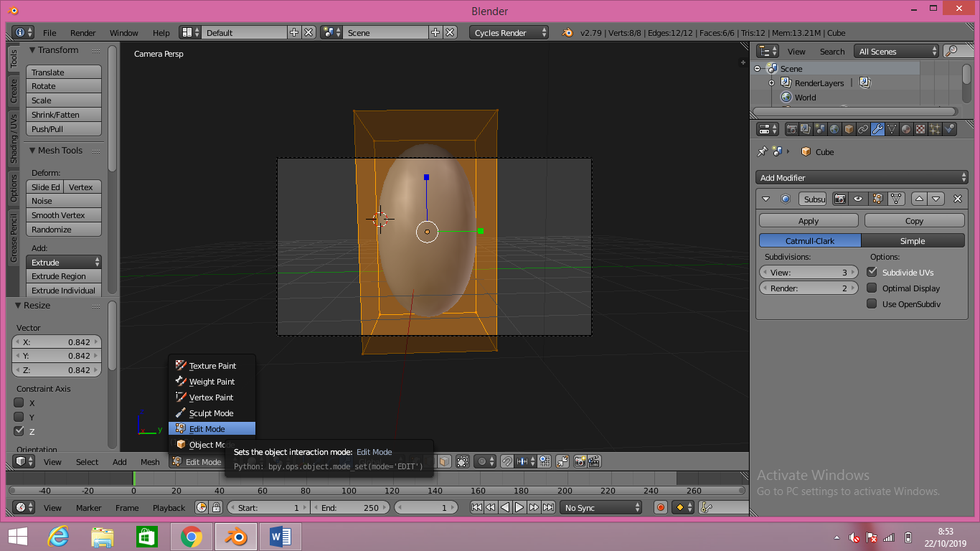Open the File menu
Screen dimensions: 980x551
[x=50, y=33]
